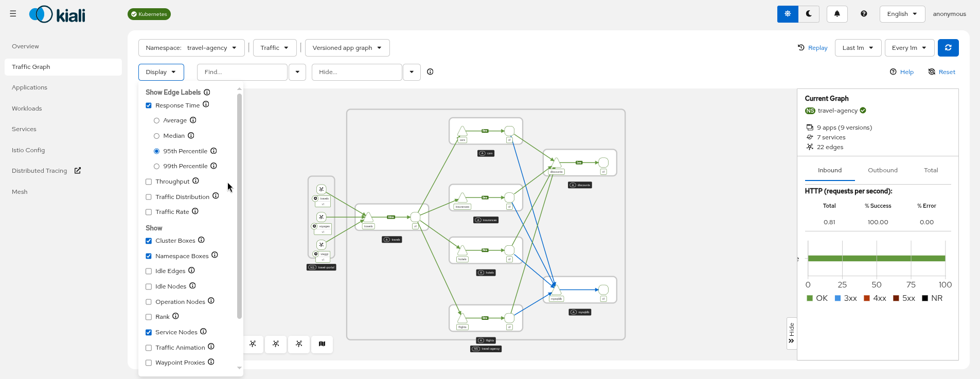Uncheck the Service Nodes option
The image size is (980, 379).
click(x=149, y=333)
